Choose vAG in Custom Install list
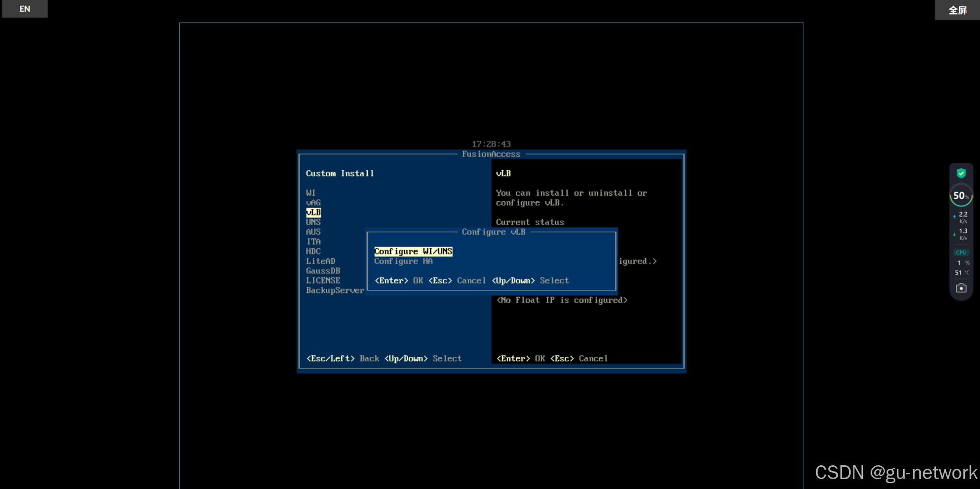980x489 pixels. click(x=313, y=203)
